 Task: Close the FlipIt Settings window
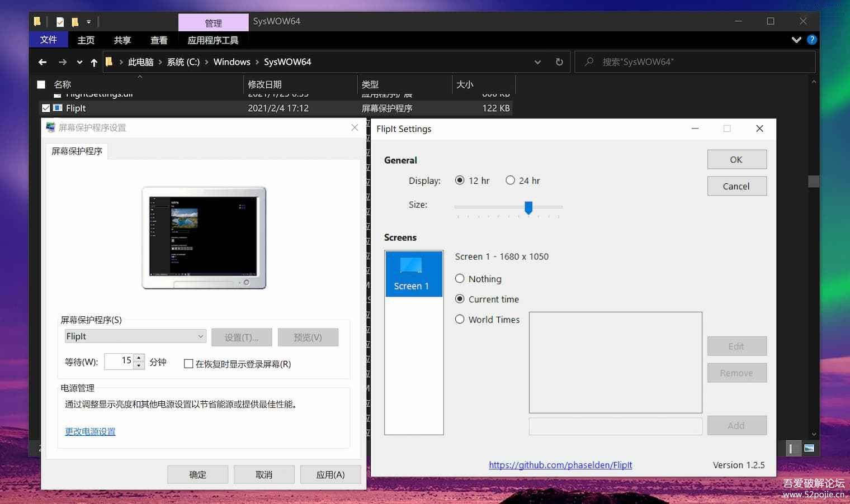tap(759, 129)
